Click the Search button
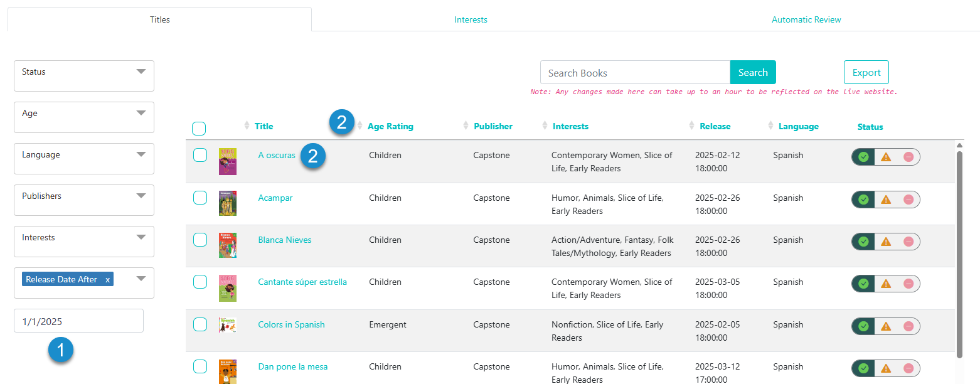This screenshot has width=980, height=384. (753, 72)
